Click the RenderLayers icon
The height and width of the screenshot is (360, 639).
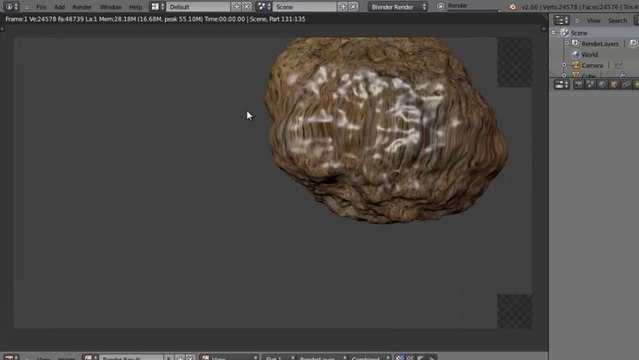(x=575, y=43)
